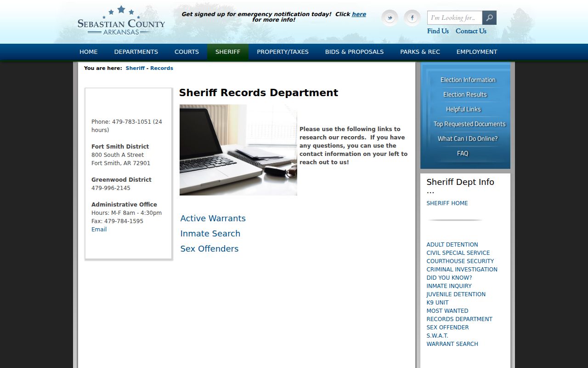Open JUVENILE DETENTION link
Viewport: 588px width, 368px height.
point(456,294)
